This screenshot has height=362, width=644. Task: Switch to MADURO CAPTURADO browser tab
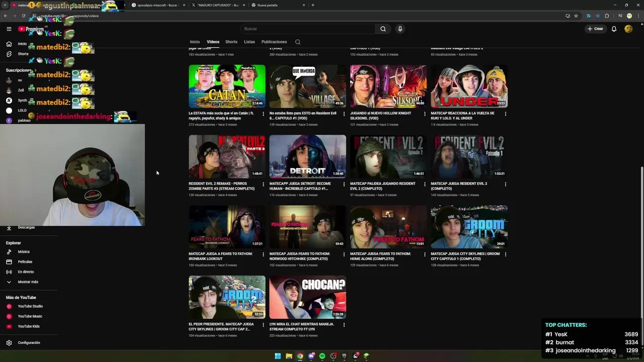click(218, 5)
